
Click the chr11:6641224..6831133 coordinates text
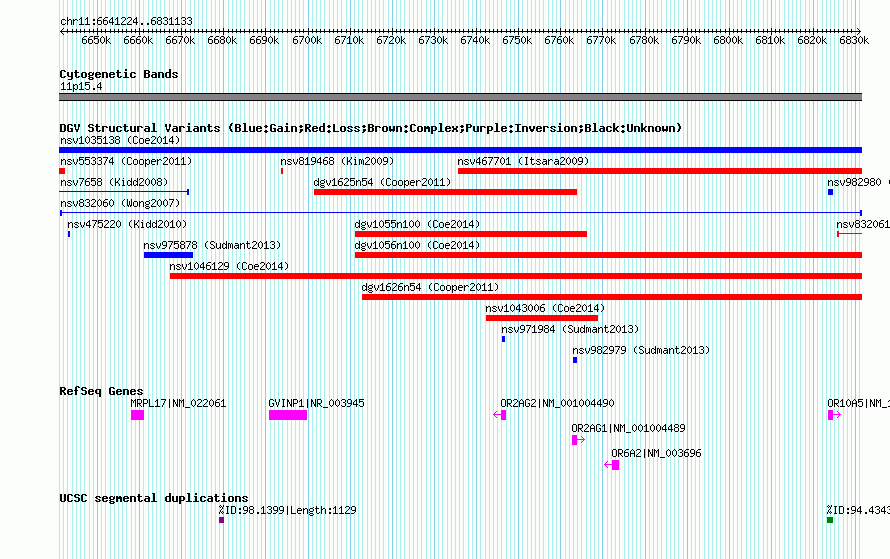(x=126, y=22)
